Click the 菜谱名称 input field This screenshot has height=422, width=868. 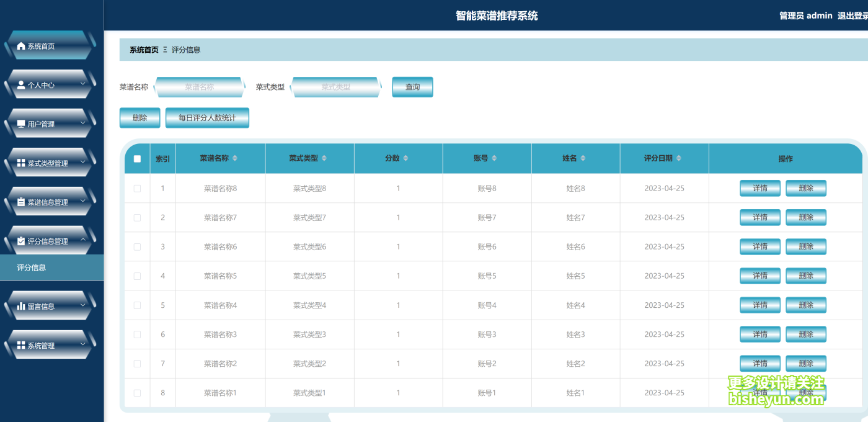pos(198,87)
